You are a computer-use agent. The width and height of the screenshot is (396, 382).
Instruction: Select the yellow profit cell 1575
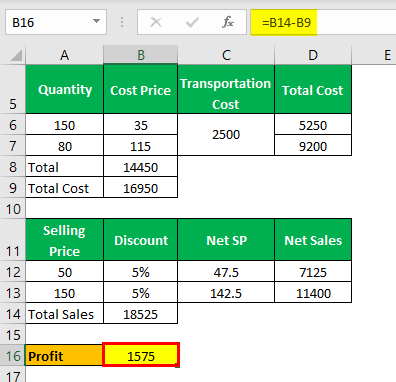[x=141, y=355]
